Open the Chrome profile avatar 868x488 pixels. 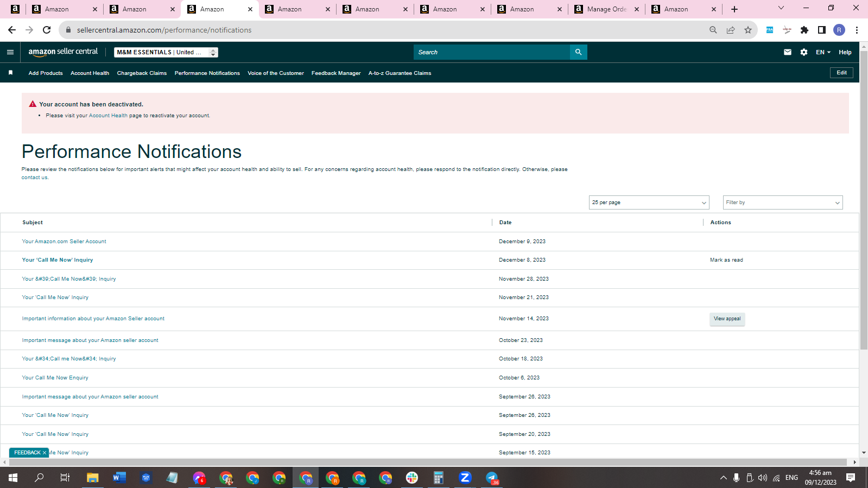[839, 30]
